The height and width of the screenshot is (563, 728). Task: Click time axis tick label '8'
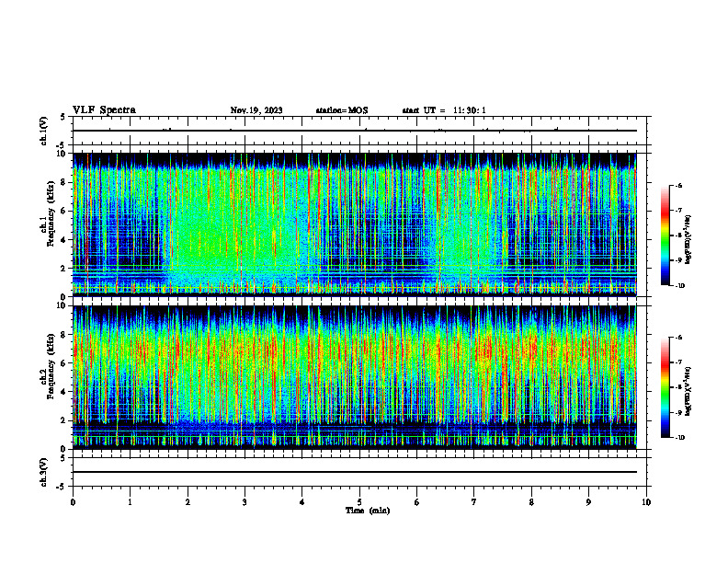[x=531, y=502]
